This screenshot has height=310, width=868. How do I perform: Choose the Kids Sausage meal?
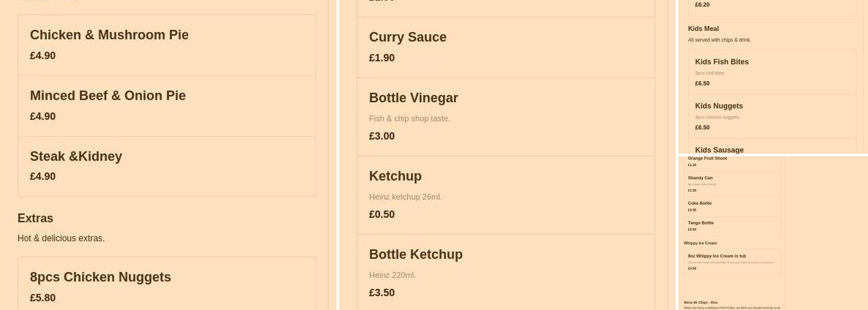(x=719, y=150)
